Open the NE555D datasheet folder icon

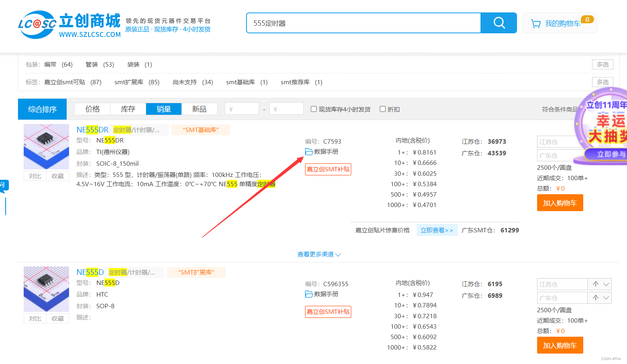309,294
